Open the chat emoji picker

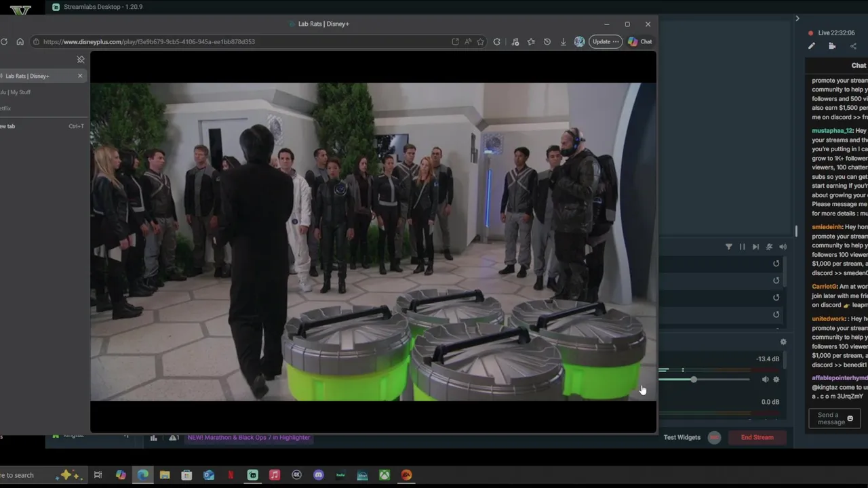(x=850, y=418)
